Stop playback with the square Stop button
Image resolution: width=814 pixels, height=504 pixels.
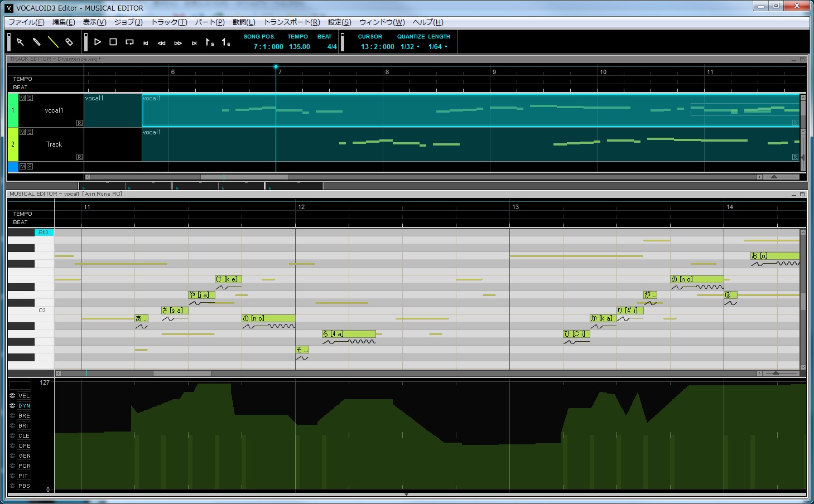point(113,42)
